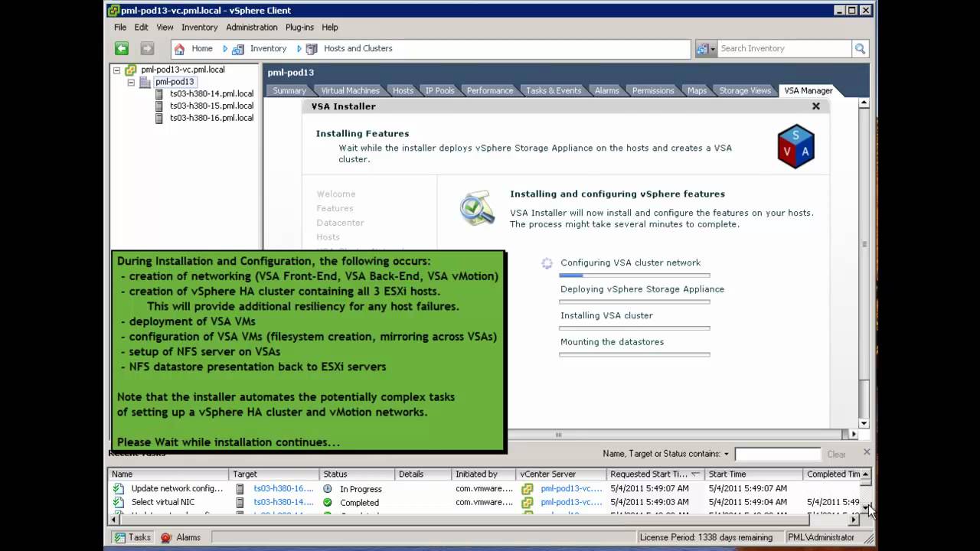
Task: Click the ts03-h380-16 host icon
Action: (159, 119)
